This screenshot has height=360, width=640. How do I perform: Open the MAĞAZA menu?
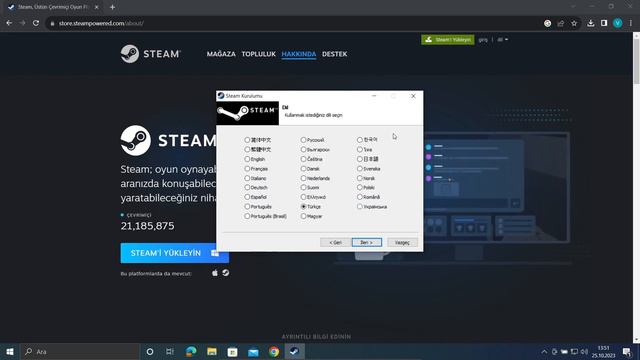click(x=221, y=54)
